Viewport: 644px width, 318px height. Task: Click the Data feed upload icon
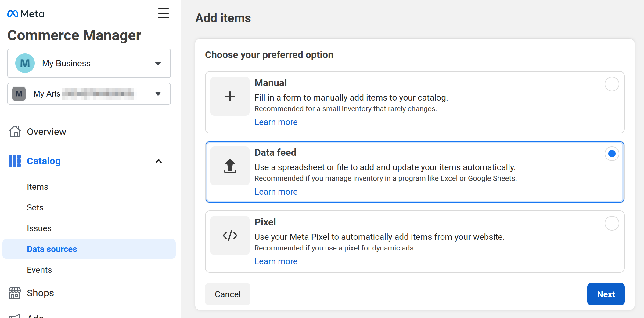click(x=230, y=166)
